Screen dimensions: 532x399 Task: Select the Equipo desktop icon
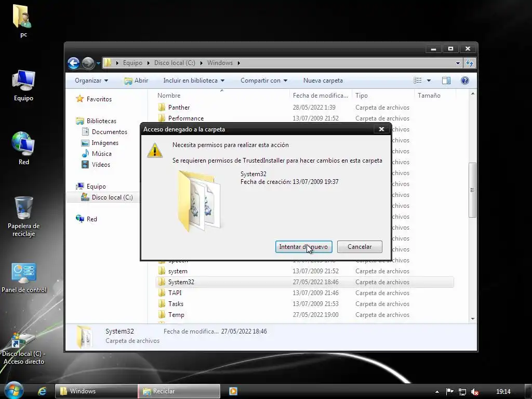point(23,86)
